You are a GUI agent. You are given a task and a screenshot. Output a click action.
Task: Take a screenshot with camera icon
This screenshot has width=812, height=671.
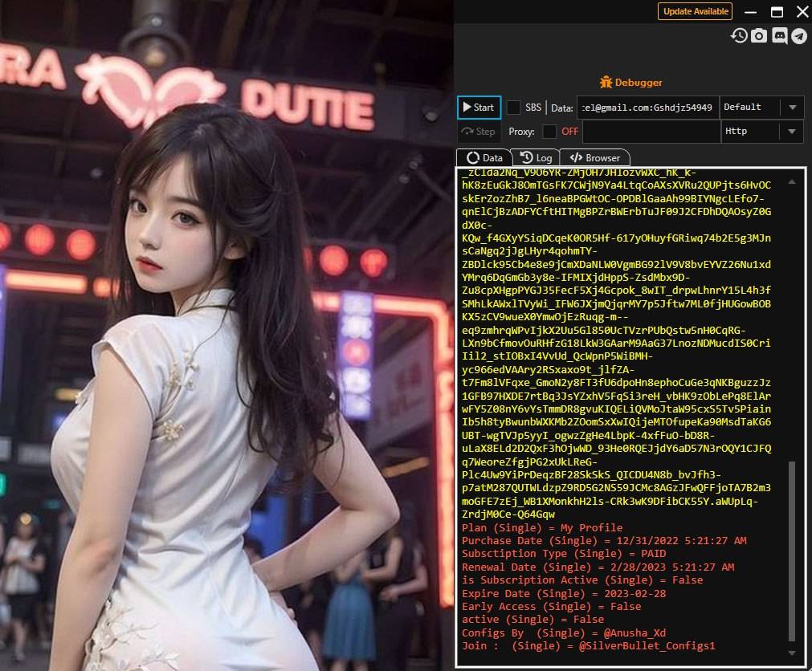tap(759, 35)
